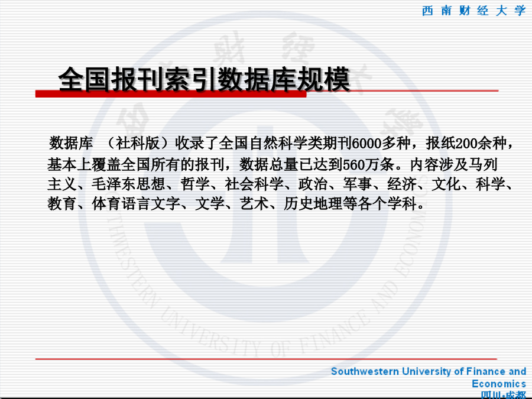
Task: Click the footer text Southwestern University of Finance and
Action: click(429, 371)
